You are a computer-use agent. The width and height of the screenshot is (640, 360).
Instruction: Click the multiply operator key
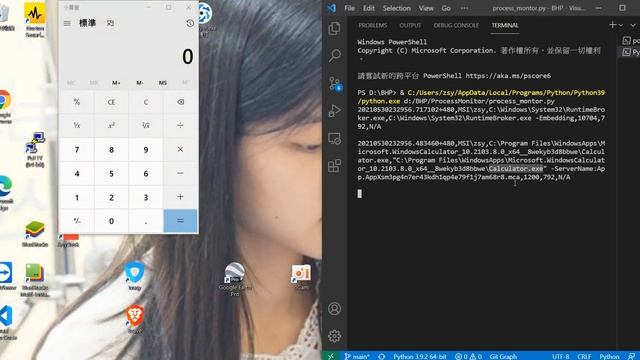(x=180, y=149)
